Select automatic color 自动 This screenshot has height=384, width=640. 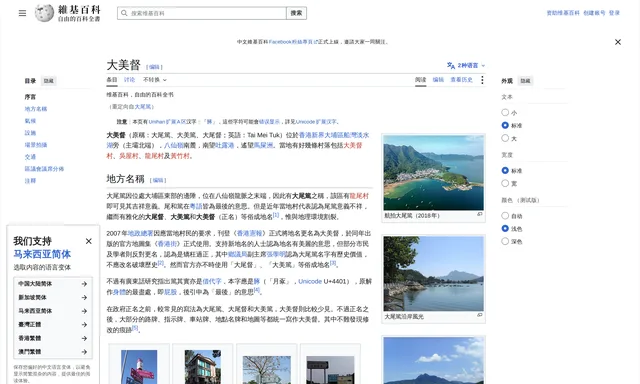click(x=505, y=215)
